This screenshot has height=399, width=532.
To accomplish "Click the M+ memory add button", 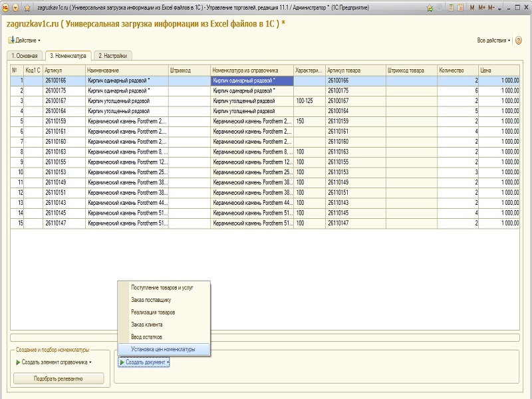I will click(481, 8).
